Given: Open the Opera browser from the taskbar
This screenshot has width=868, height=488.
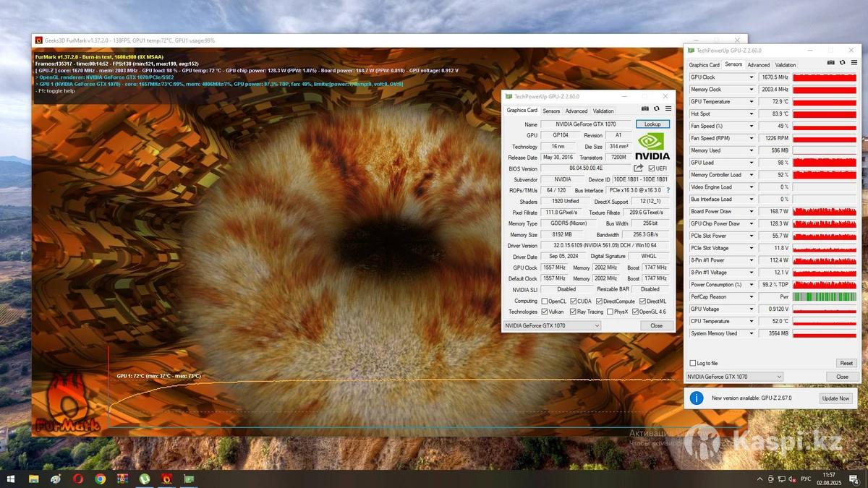Looking at the screenshot, I should 77,479.
